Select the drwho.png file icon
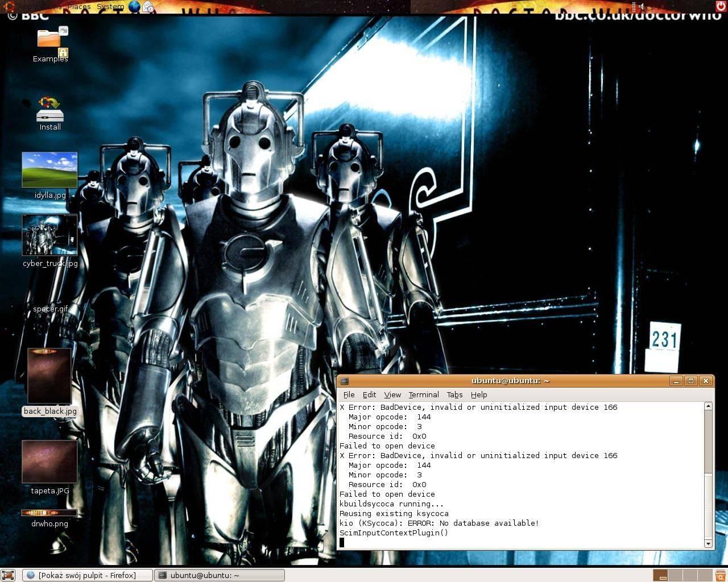 (49, 513)
